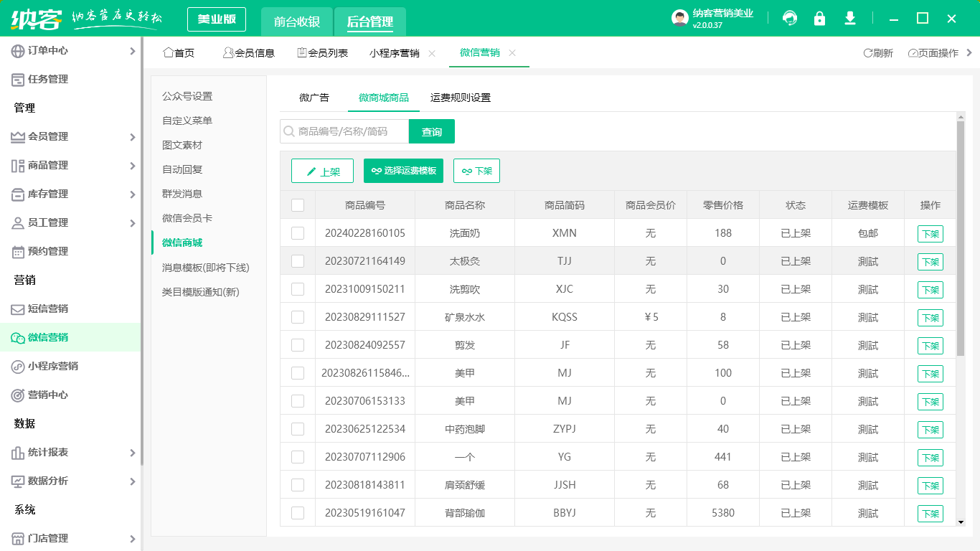
Task: Expand the 商品管理 chevron
Action: tap(132, 166)
